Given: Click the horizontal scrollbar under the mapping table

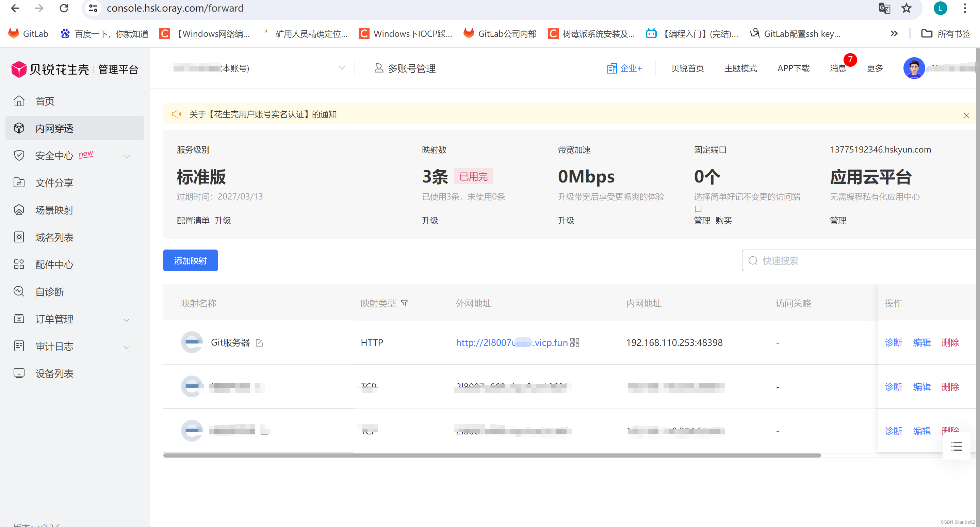Looking at the screenshot, I should pos(491,455).
